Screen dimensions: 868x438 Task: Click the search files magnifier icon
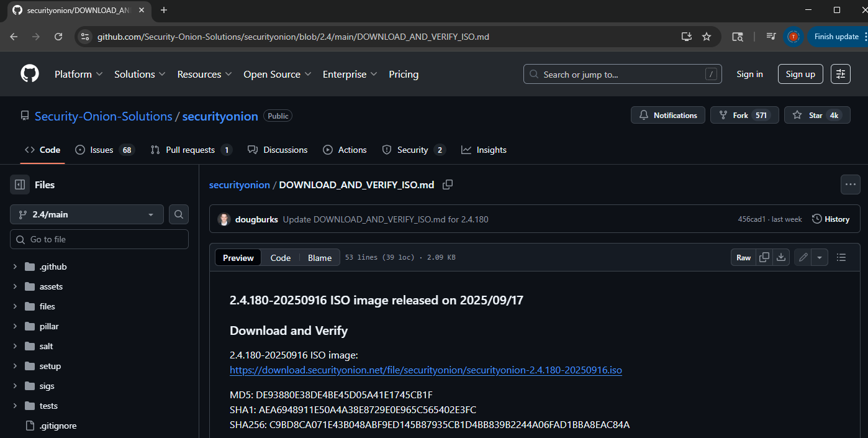coord(179,214)
